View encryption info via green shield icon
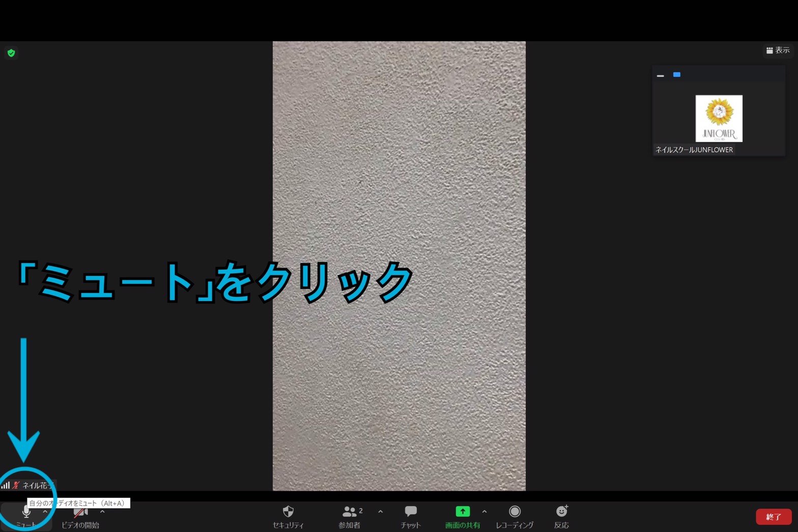Image resolution: width=798 pixels, height=532 pixels. coord(11,53)
